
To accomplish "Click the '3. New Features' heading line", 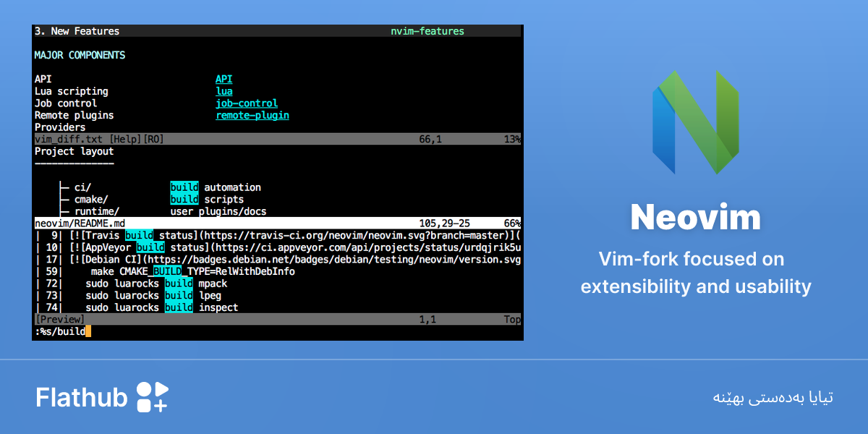I will 77,31.
